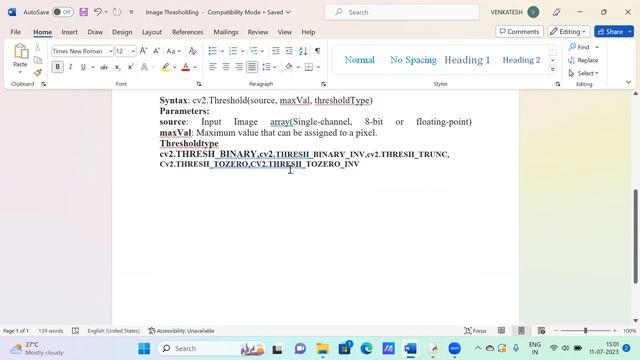Image resolution: width=640 pixels, height=360 pixels.
Task: Select the Format Painter brush icon
Action: coord(38,73)
